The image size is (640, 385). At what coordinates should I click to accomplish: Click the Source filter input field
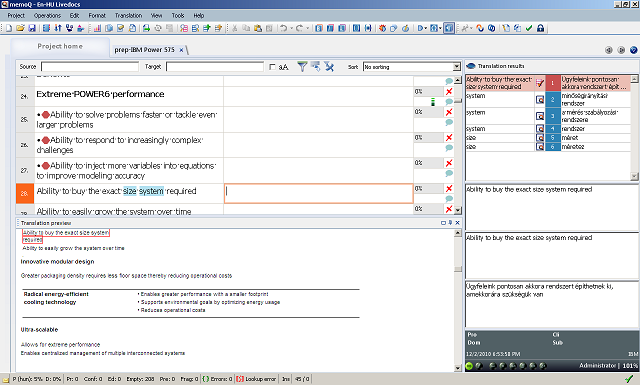pos(90,67)
